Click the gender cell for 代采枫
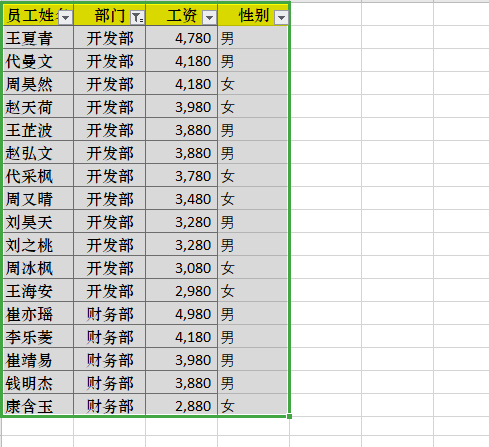Image resolution: width=489 pixels, height=447 pixels. pyautogui.click(x=253, y=176)
